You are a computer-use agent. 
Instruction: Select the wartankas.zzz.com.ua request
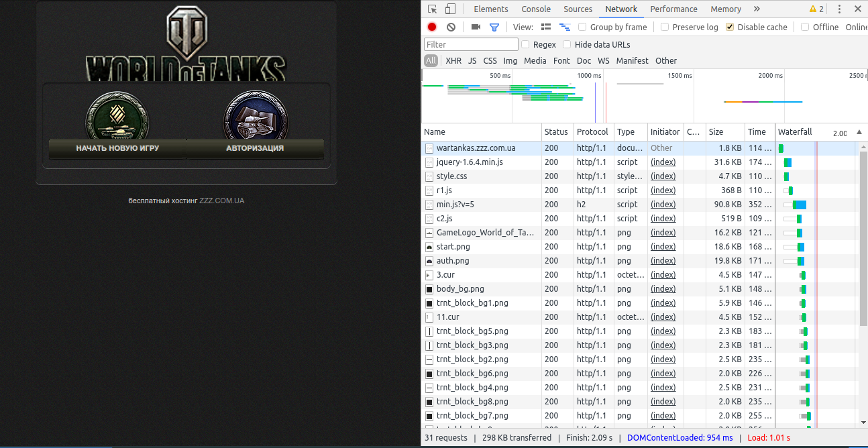[x=476, y=148]
